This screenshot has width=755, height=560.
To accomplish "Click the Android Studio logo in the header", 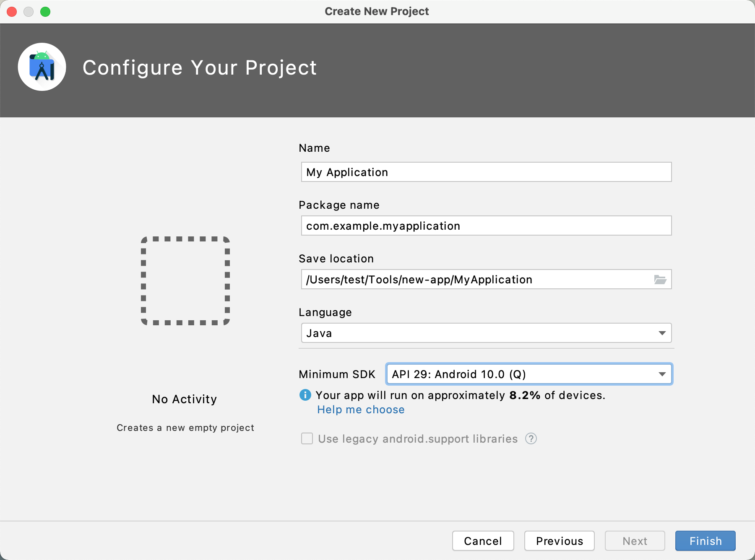I will pos(42,67).
